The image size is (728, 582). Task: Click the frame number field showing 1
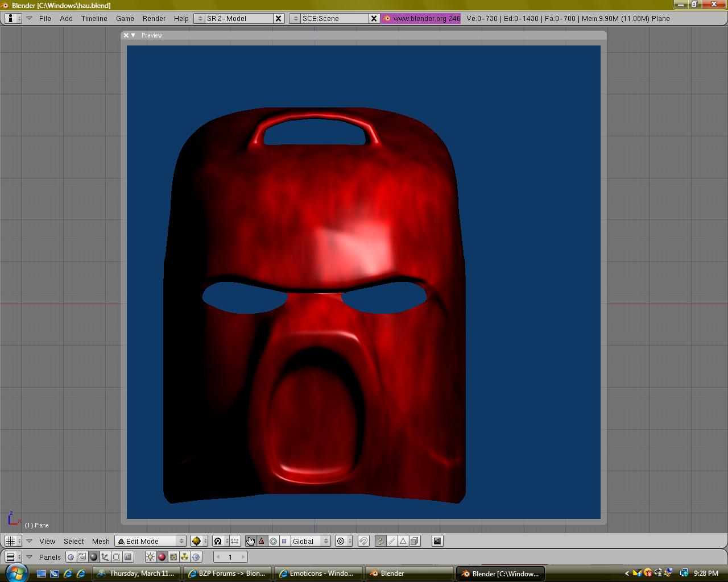pyautogui.click(x=230, y=557)
